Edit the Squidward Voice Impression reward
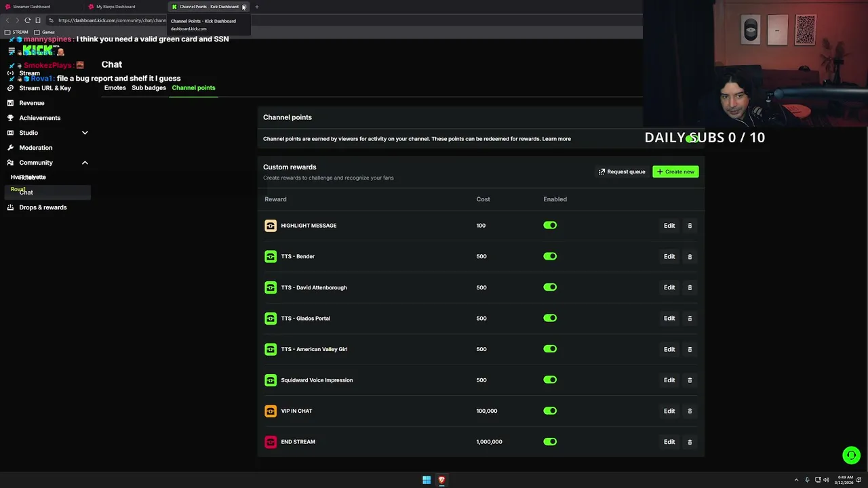The width and height of the screenshot is (868, 488). tap(669, 380)
